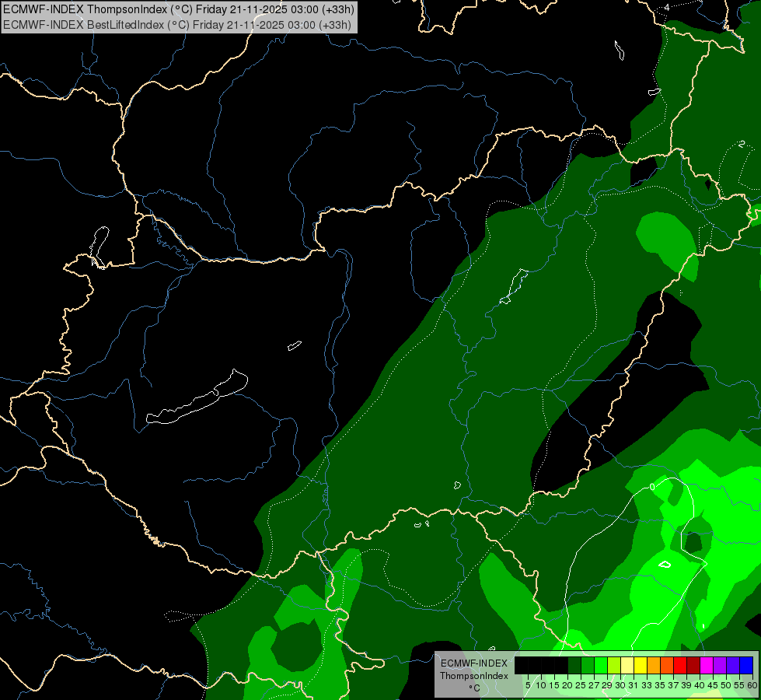Click the dark green 20–25 legend swatch

pyautogui.click(x=574, y=666)
